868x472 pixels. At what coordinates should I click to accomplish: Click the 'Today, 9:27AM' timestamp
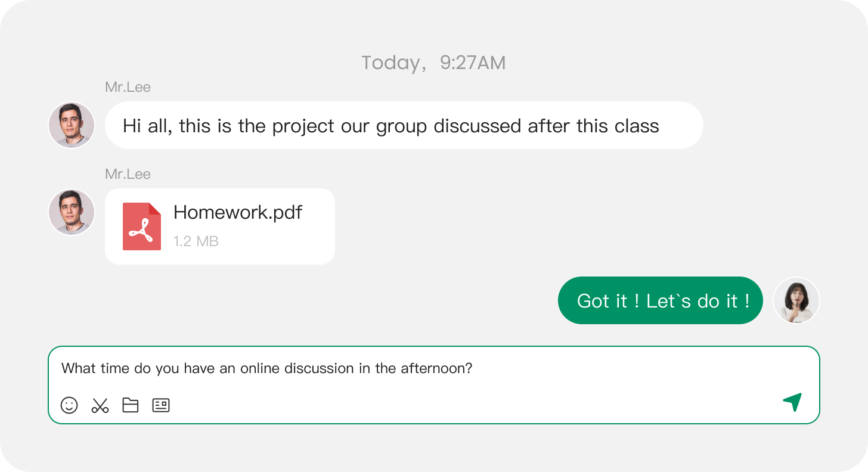pos(433,63)
